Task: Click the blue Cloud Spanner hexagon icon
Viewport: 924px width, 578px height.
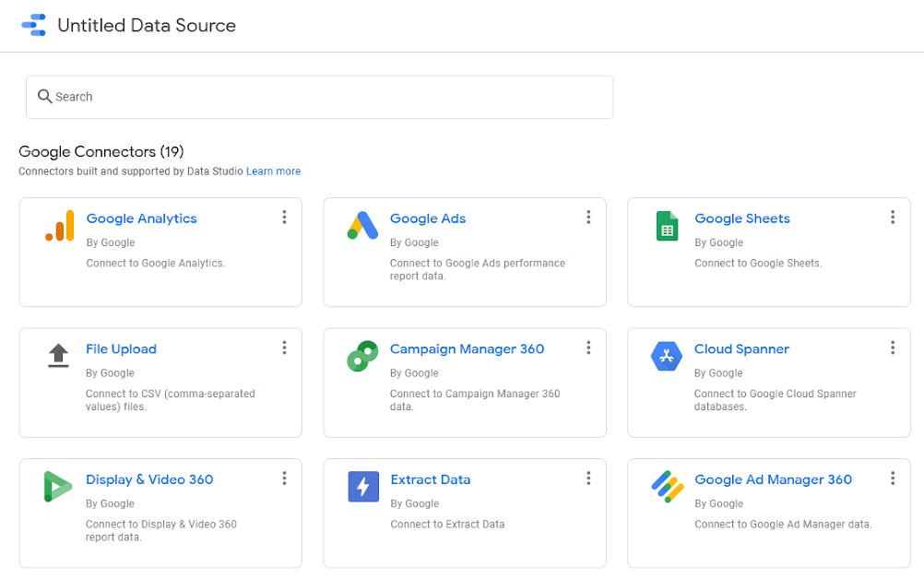Action: pyautogui.click(x=667, y=356)
